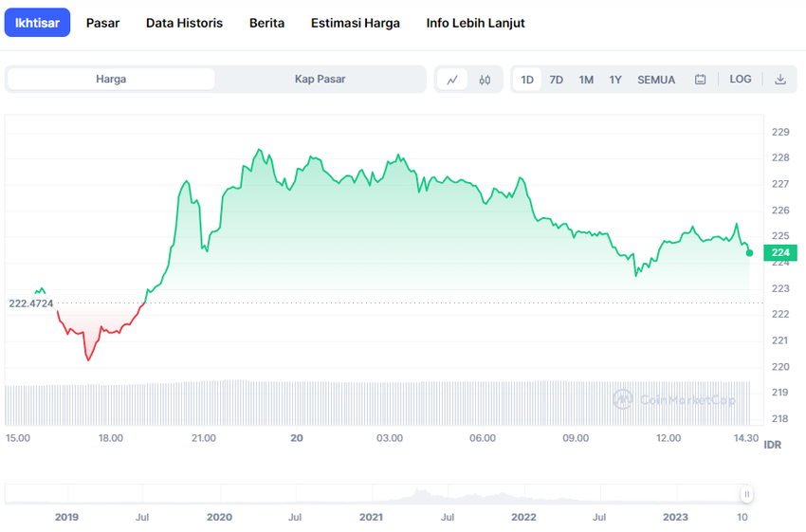The width and height of the screenshot is (806, 532).
Task: Switch to candlestick chart view
Action: 485,80
